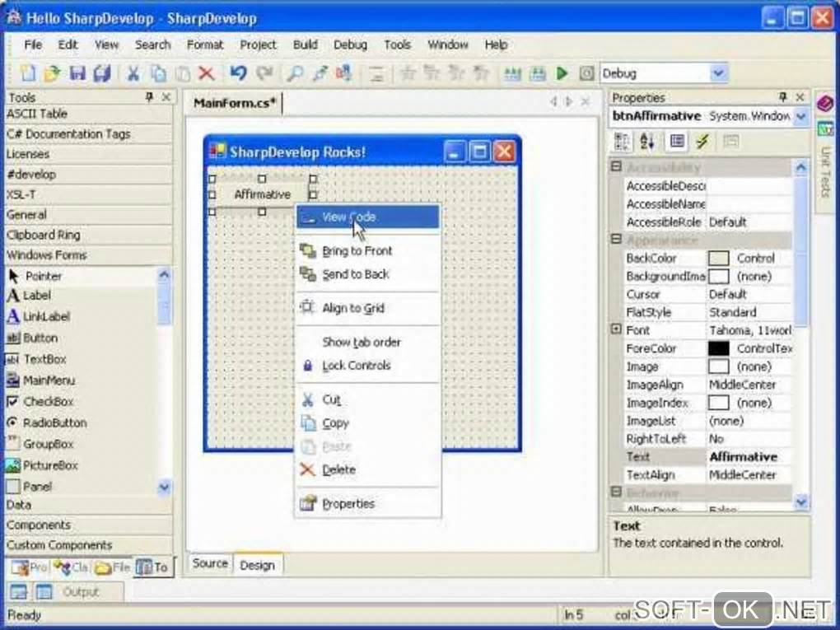Click the Redo toolbar icon
840x630 pixels.
pyautogui.click(x=264, y=72)
